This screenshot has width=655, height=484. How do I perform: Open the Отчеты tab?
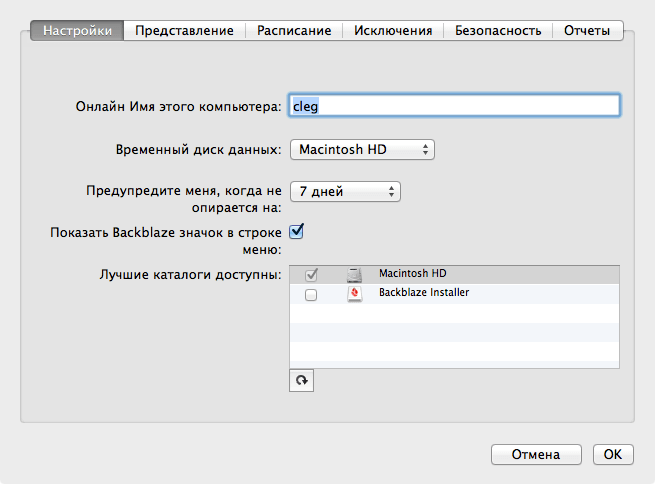click(x=587, y=30)
